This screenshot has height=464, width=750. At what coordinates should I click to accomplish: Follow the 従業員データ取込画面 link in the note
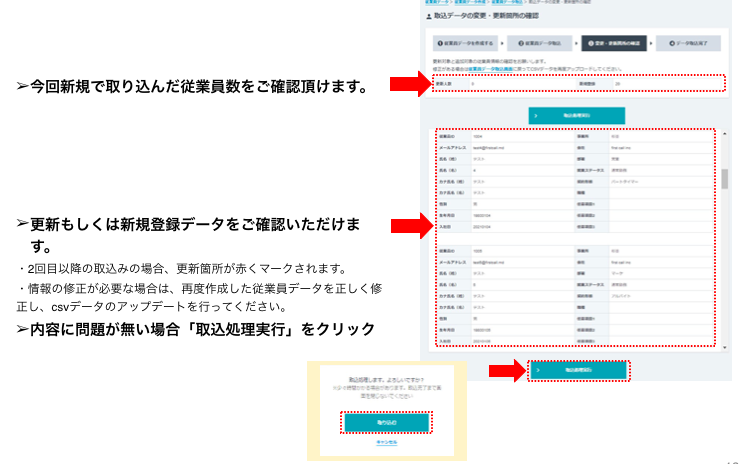click(x=490, y=69)
